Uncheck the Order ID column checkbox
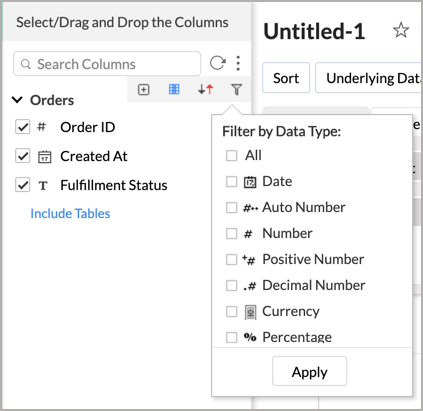This screenshot has height=411, width=423. (x=23, y=127)
